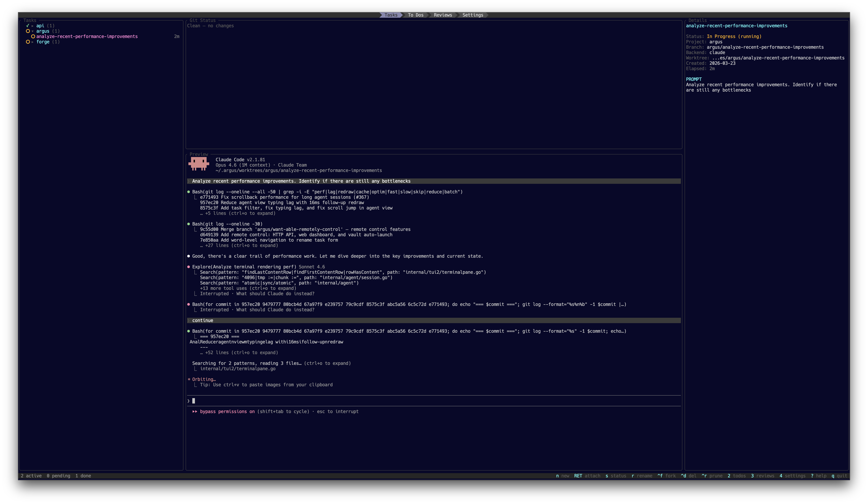Click the green checkmark beside api
Image resolution: width=868 pixels, height=504 pixels.
pos(28,25)
